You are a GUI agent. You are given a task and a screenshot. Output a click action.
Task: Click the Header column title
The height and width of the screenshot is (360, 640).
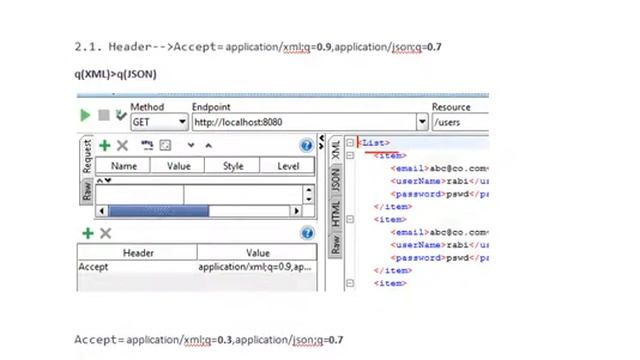pos(138,253)
